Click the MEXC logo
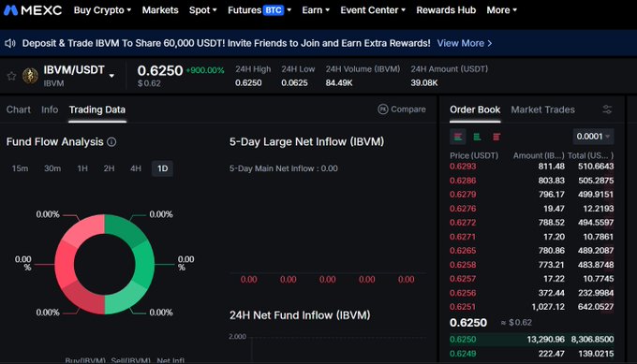The height and width of the screenshot is (364, 637). (x=33, y=10)
